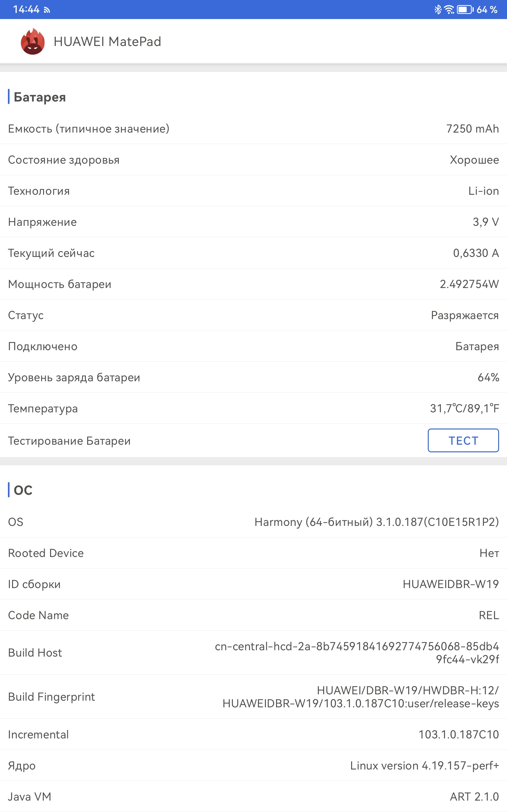Select the ОС section header
Screen dimensions: 507x812
click(23, 490)
